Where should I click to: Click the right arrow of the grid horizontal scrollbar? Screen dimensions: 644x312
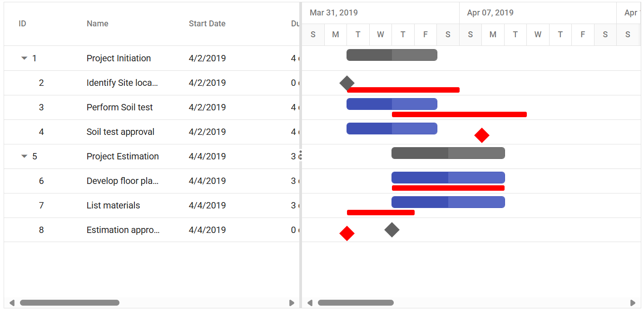292,303
